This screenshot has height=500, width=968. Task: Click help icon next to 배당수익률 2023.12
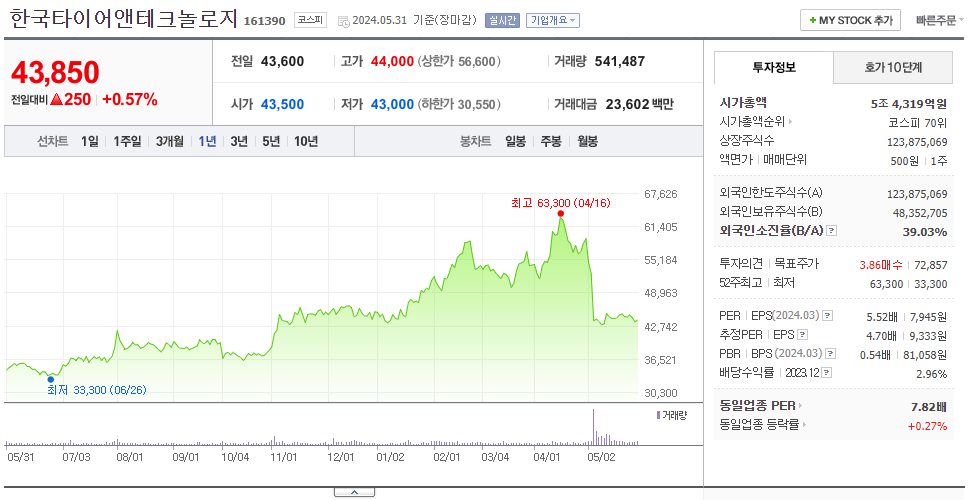(827, 373)
